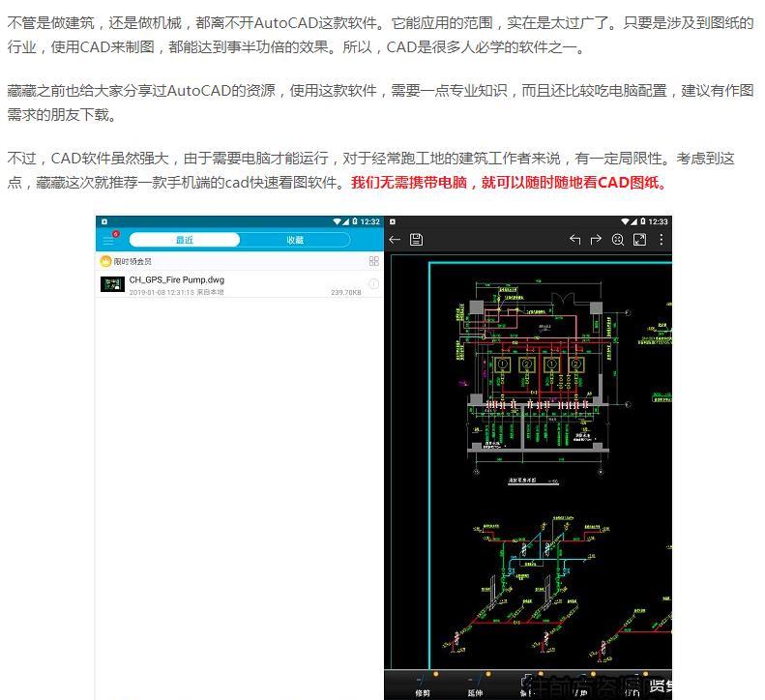The width and height of the screenshot is (765, 700).
Task: Click the timestamp 2019-01-08 12:31:15
Action: click(x=162, y=292)
